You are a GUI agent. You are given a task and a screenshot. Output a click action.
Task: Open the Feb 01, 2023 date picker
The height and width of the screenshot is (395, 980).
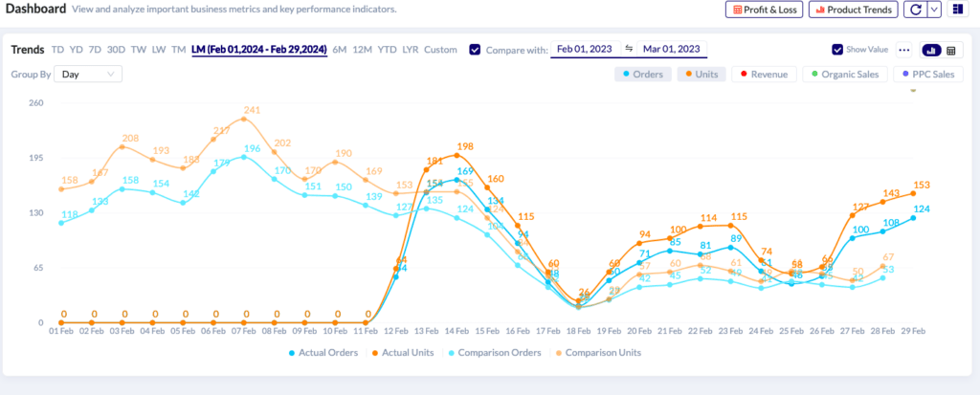pos(583,49)
